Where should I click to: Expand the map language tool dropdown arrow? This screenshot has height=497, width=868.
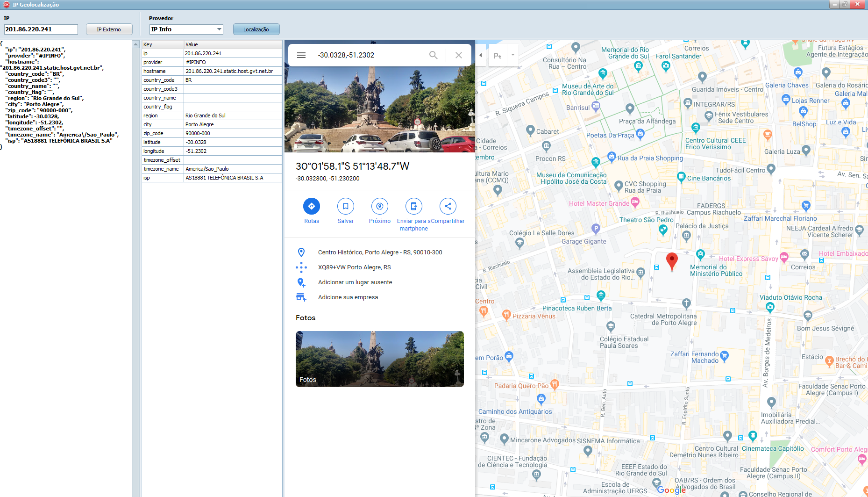pos(512,55)
